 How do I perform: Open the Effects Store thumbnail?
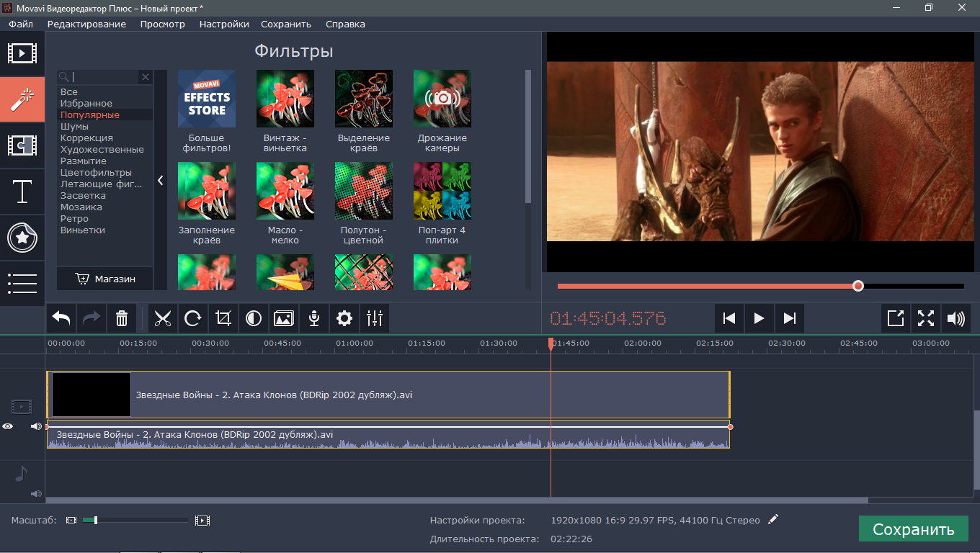[207, 99]
